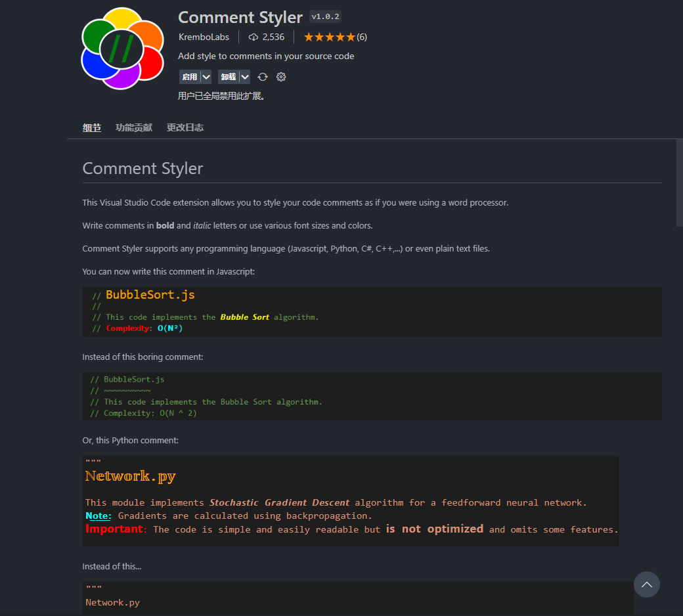The width and height of the screenshot is (683, 616).
Task: Open the extension settings gear
Action: pos(281,77)
